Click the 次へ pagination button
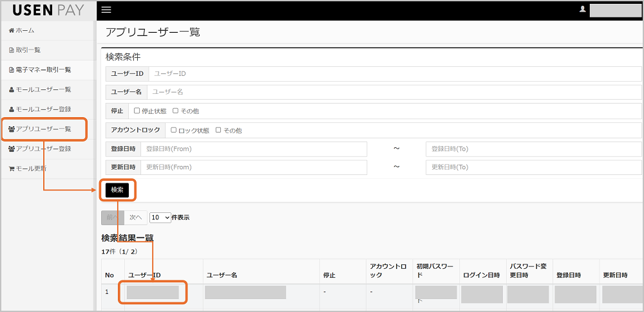Screen dimensions: 644x312 (x=134, y=217)
